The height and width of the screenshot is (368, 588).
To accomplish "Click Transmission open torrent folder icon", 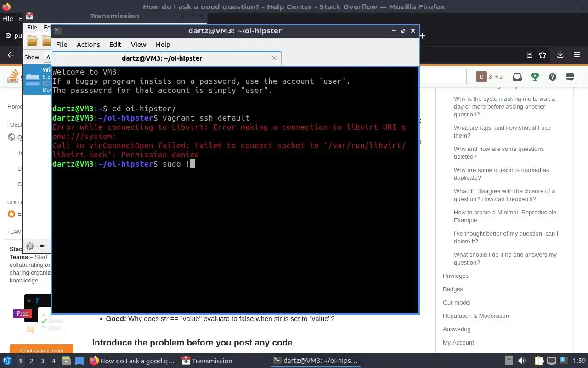I will [32, 41].
